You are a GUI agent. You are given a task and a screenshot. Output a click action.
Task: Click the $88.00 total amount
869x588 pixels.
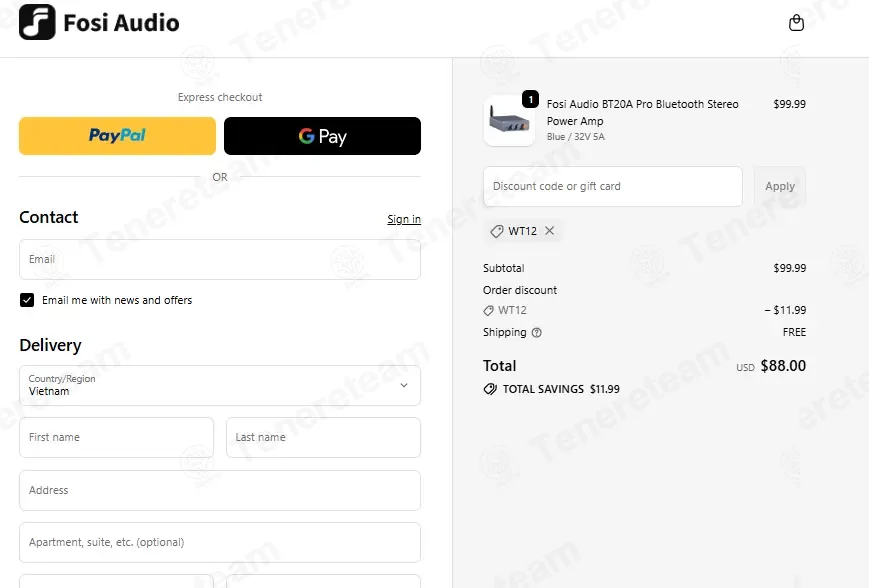pos(783,366)
